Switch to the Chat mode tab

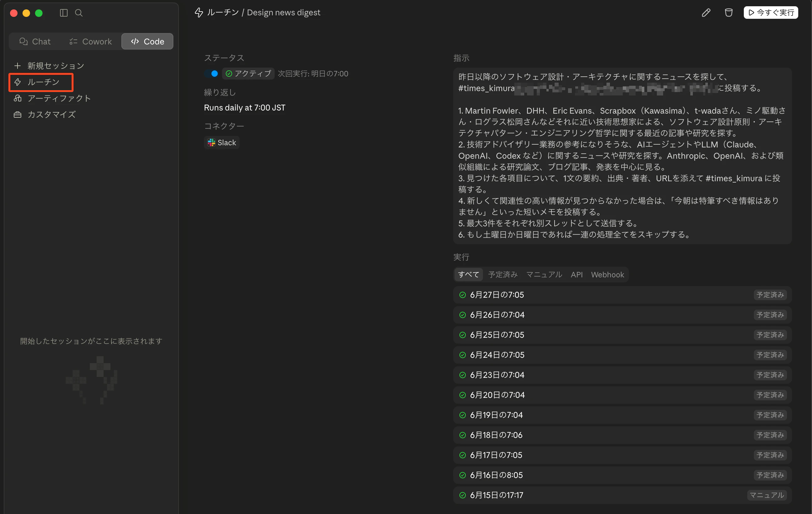[x=35, y=41]
